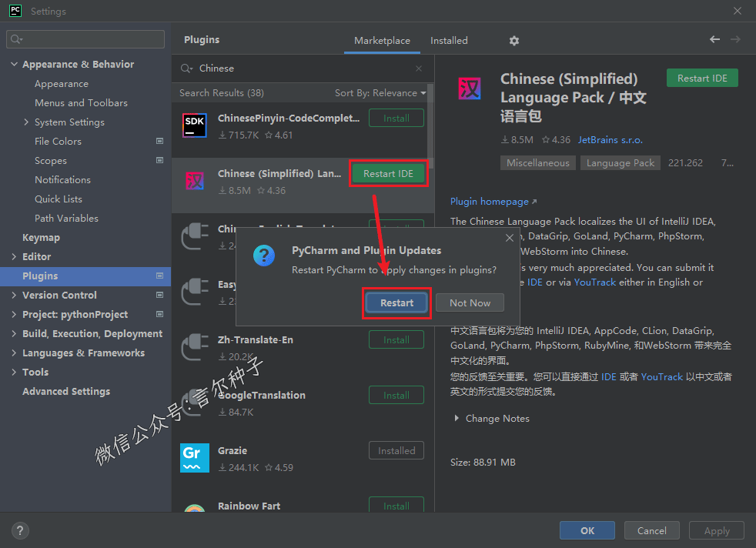Click the plugins settings gear icon
The width and height of the screenshot is (756, 548).
pyautogui.click(x=514, y=41)
